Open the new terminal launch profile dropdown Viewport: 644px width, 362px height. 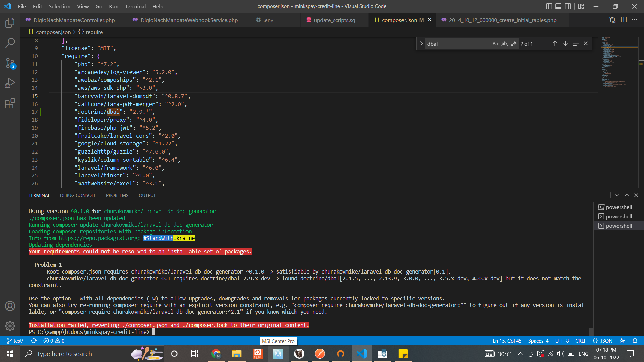[x=617, y=195]
